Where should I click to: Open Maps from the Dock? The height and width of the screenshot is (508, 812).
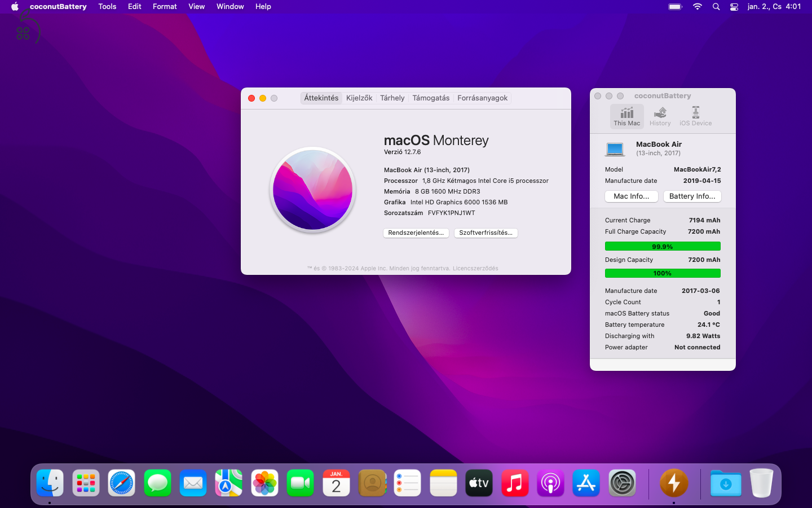(x=229, y=483)
